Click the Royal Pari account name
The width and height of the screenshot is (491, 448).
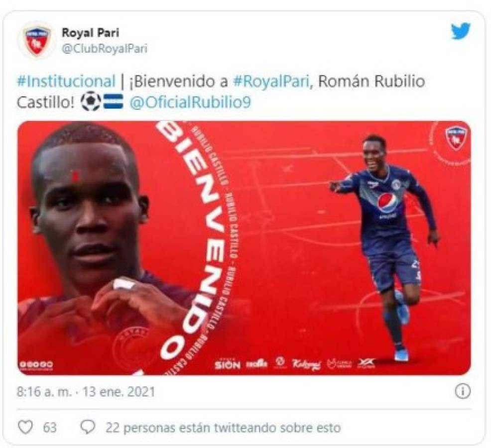tap(91, 32)
